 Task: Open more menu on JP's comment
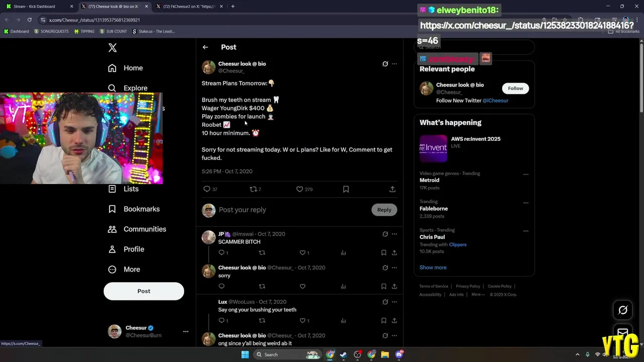pos(394,234)
